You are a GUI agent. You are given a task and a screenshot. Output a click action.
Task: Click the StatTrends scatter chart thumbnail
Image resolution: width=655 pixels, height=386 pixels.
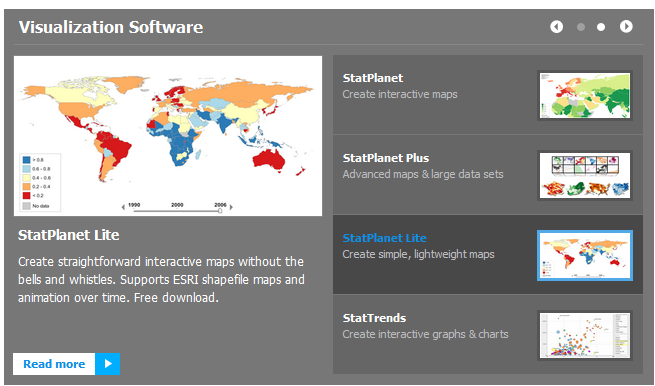(585, 335)
